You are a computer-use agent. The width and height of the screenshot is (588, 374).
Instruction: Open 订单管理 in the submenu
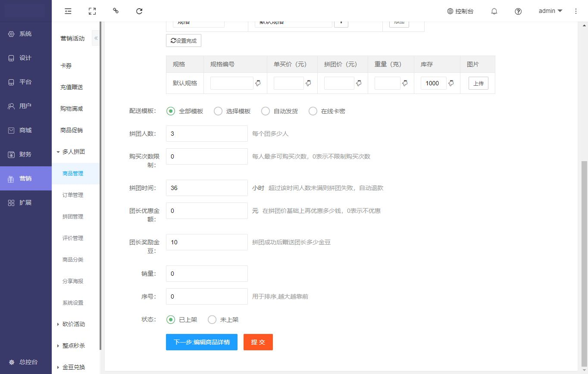click(x=73, y=195)
